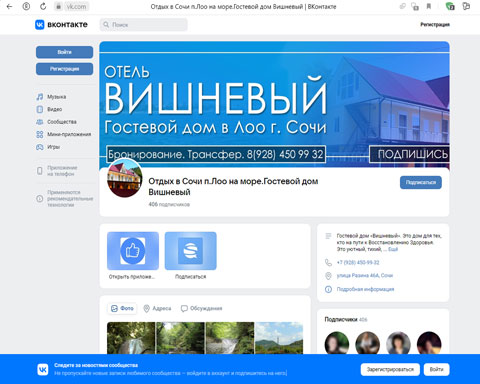Focus the Поиск search field

point(143,25)
